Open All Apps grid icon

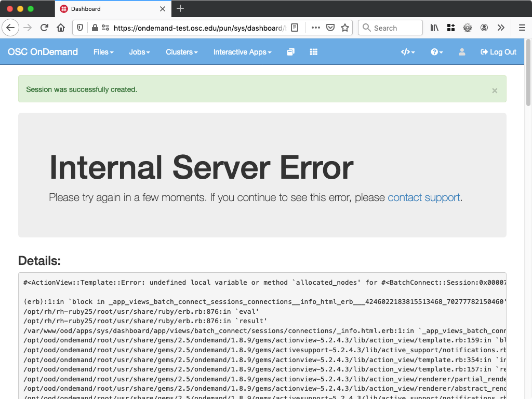click(x=313, y=52)
